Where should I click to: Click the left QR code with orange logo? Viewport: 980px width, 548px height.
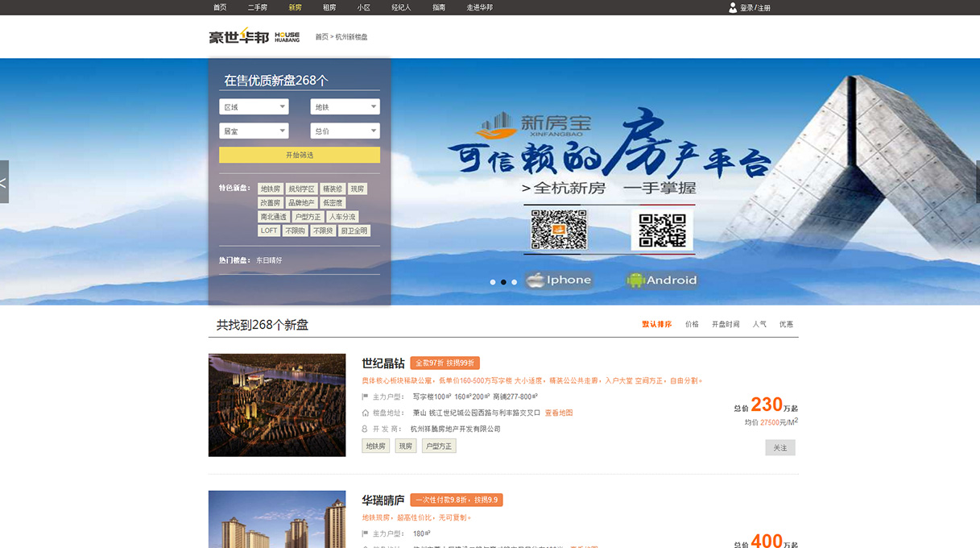coord(559,230)
